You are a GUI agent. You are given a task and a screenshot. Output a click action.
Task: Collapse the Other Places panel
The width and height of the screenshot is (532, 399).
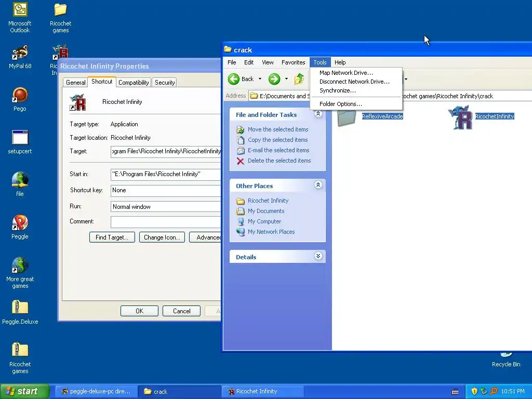(x=318, y=185)
